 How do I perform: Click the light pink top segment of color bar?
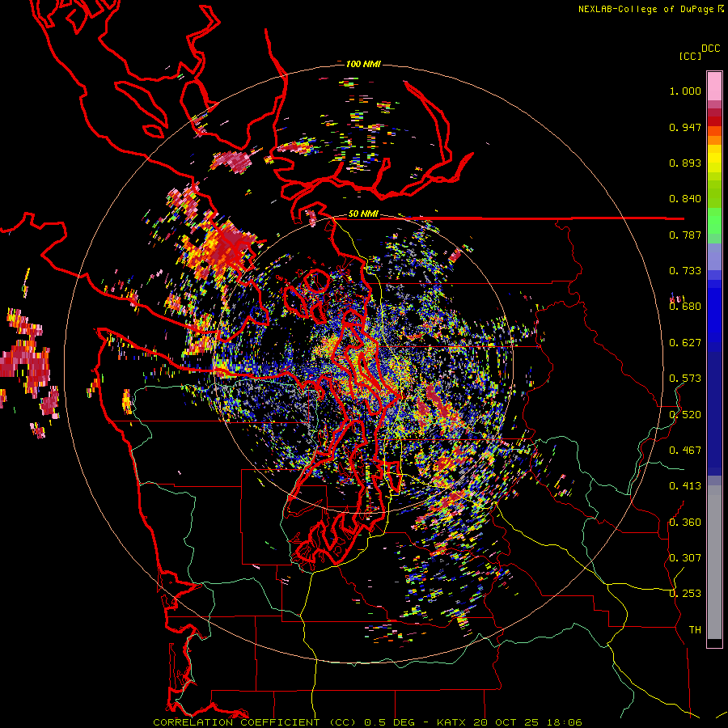coord(714,86)
